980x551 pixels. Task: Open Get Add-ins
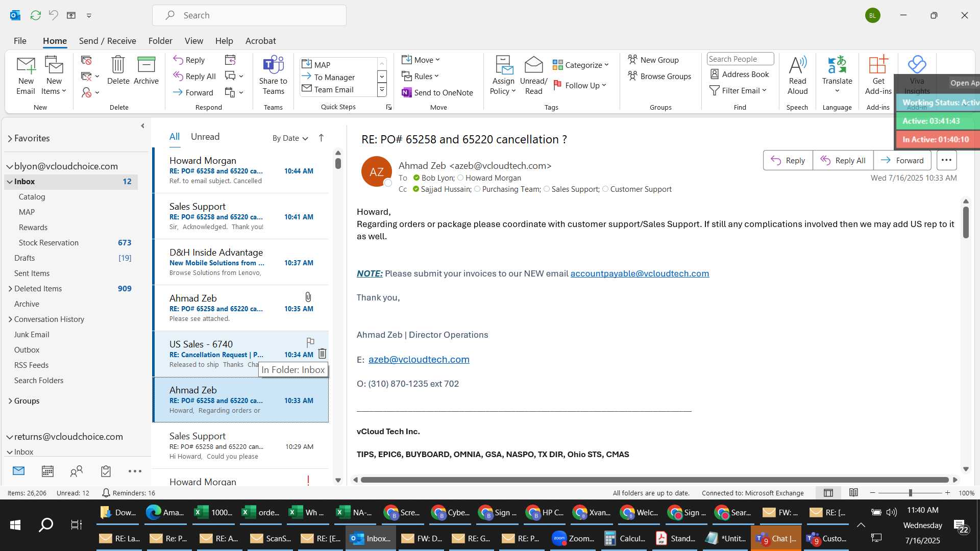click(878, 76)
